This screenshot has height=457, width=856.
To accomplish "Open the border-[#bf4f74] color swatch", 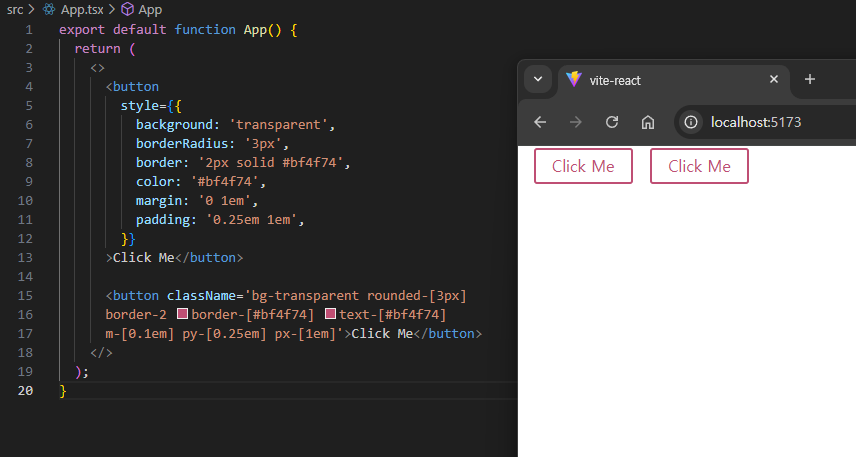I will (x=182, y=315).
